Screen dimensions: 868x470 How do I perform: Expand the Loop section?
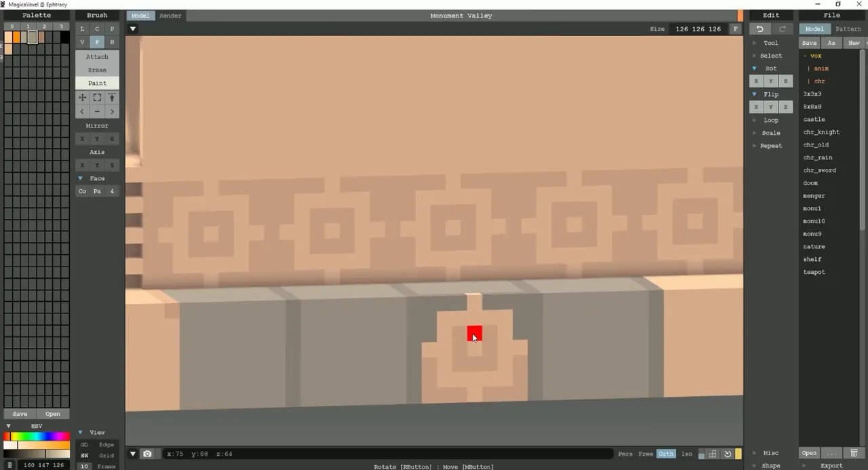pos(754,120)
